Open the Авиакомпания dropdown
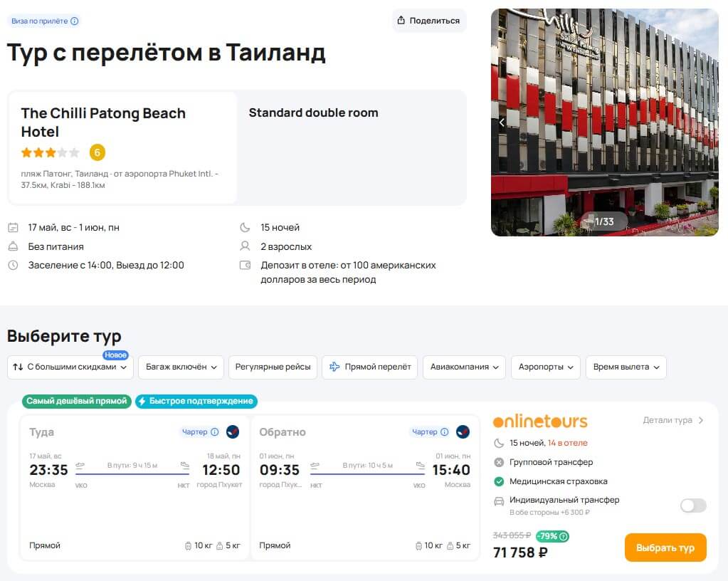The width and height of the screenshot is (728, 581). click(x=464, y=367)
